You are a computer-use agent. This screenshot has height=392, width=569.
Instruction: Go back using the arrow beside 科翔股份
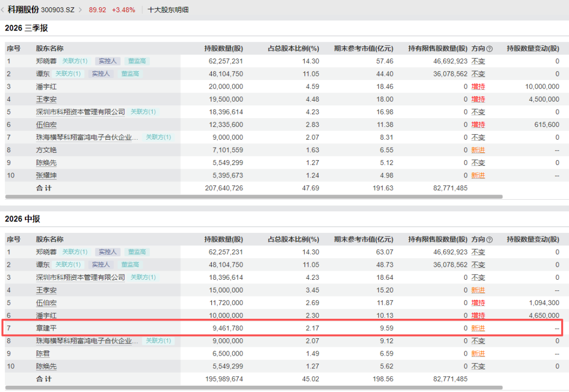(x=3, y=10)
